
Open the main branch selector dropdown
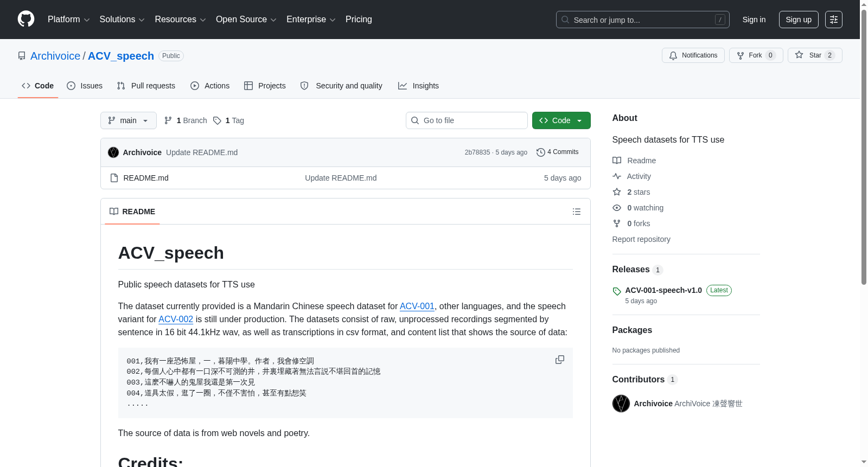(129, 120)
